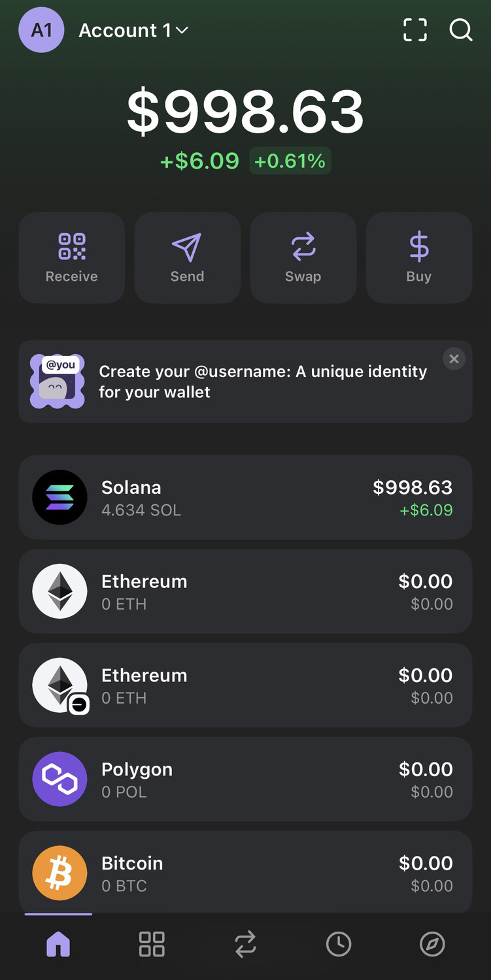Open the Ethereum row with network badge
491x980 pixels.
(x=245, y=685)
